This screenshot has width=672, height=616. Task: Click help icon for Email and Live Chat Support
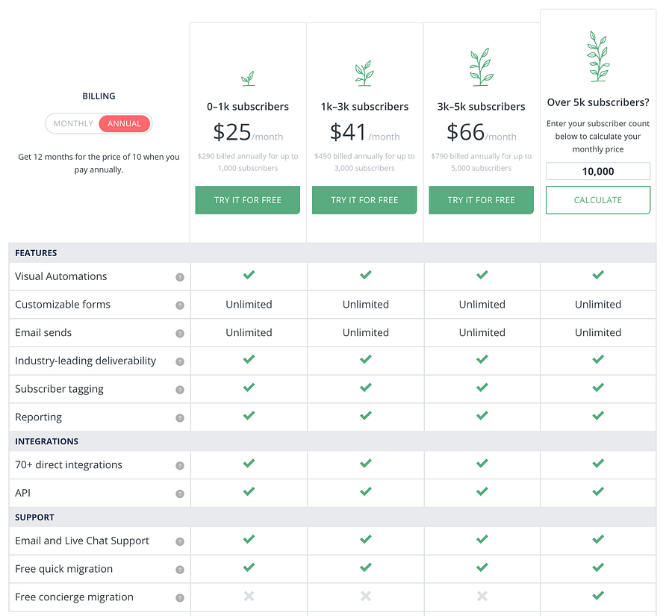tap(179, 541)
